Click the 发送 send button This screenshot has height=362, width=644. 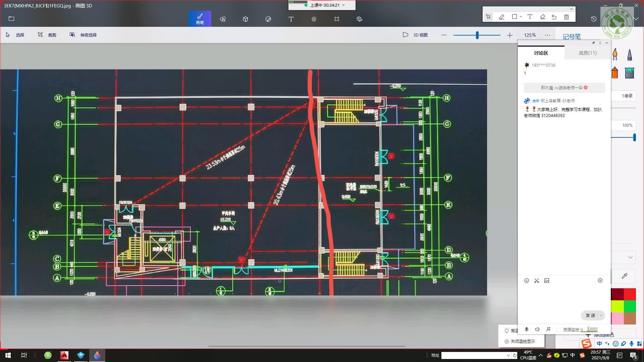pos(590,315)
